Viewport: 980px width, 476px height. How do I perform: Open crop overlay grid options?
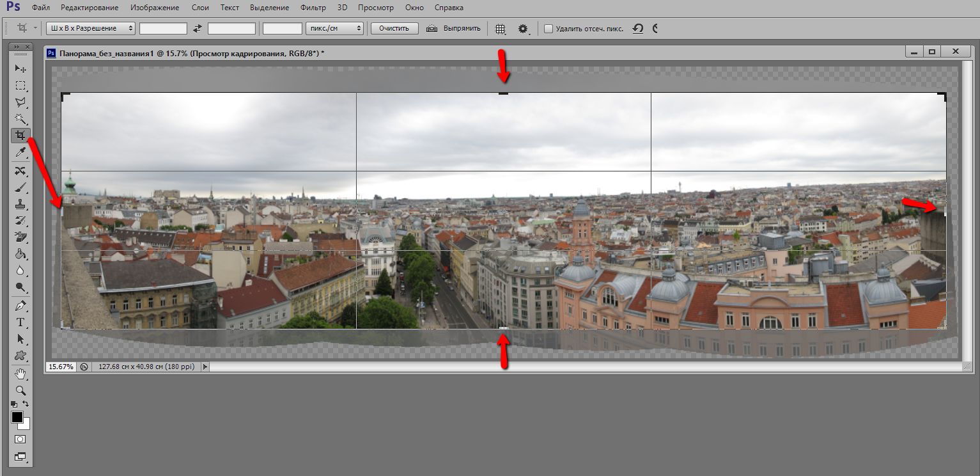[x=501, y=29]
